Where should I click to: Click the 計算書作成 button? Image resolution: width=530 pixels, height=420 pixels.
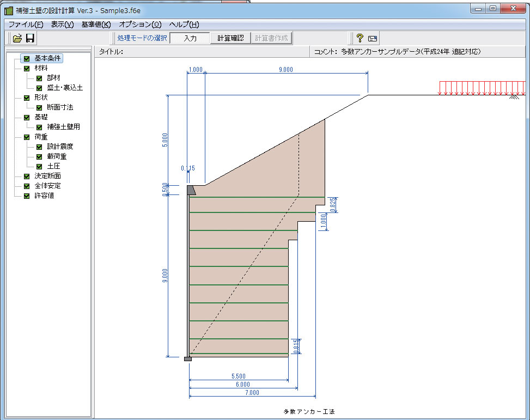271,38
